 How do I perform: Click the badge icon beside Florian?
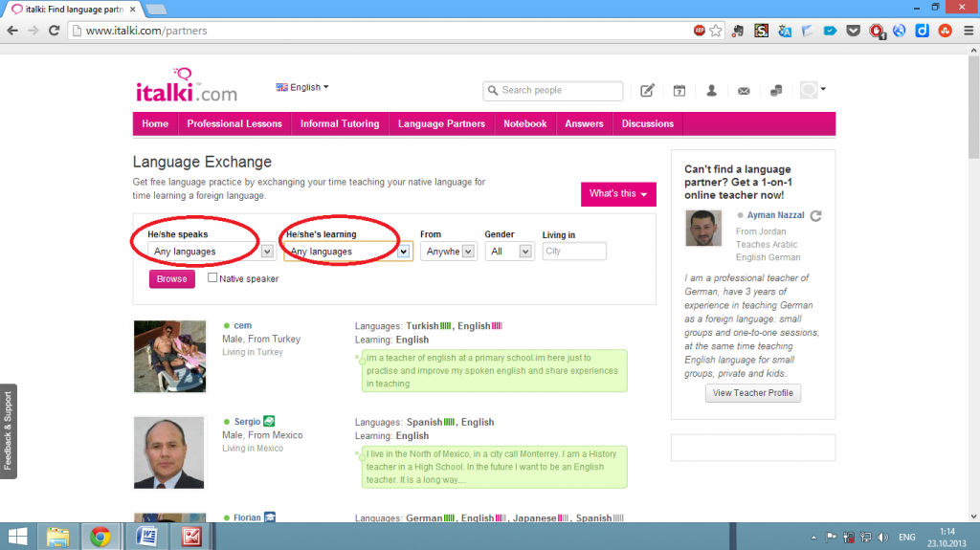tap(270, 517)
